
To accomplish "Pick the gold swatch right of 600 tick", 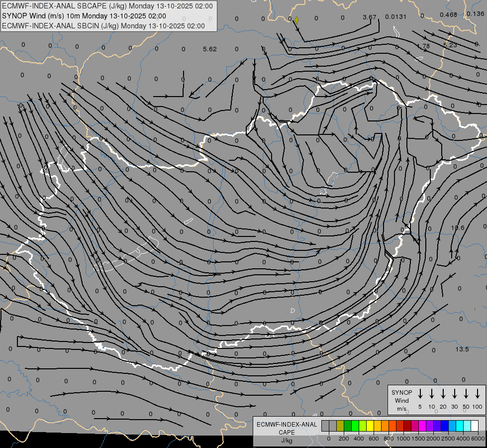I will (x=378, y=426).
